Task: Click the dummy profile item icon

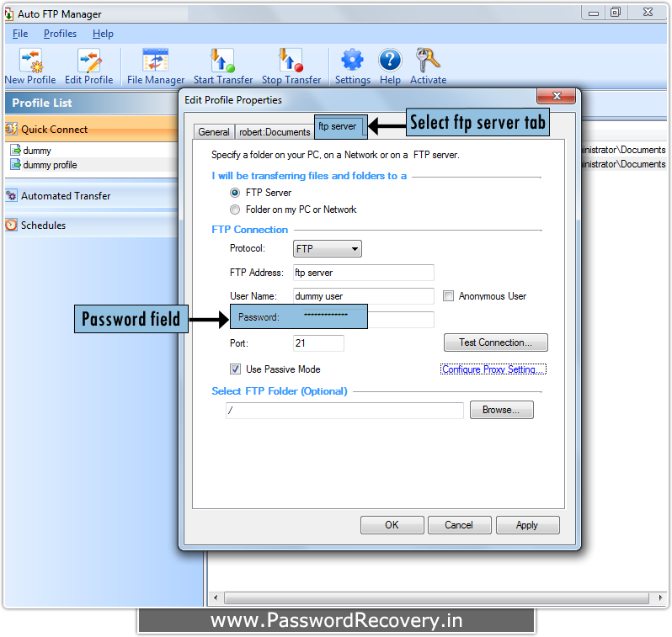Action: (x=15, y=164)
